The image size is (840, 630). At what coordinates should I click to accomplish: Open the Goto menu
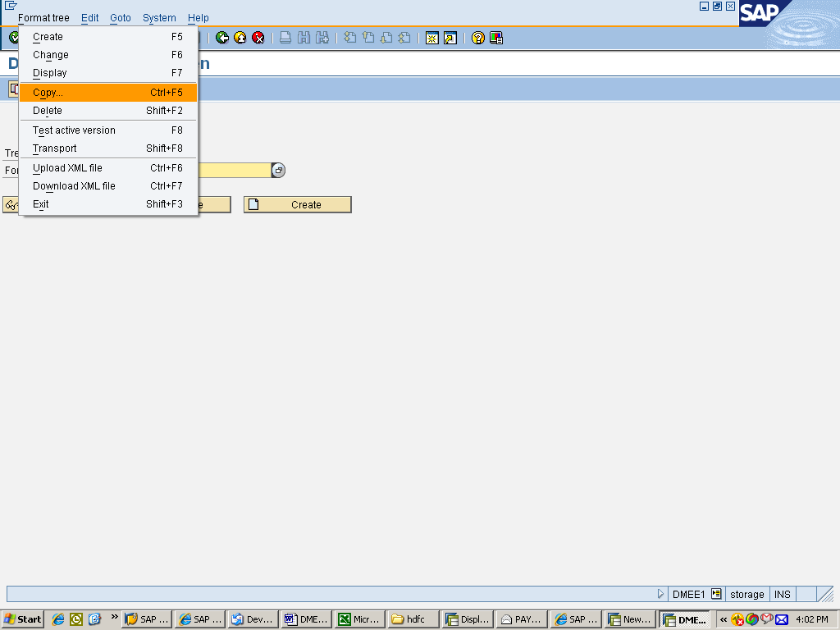click(120, 17)
